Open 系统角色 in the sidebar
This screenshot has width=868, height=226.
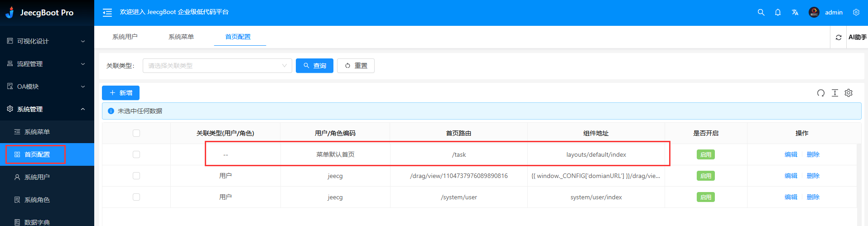[x=37, y=200]
